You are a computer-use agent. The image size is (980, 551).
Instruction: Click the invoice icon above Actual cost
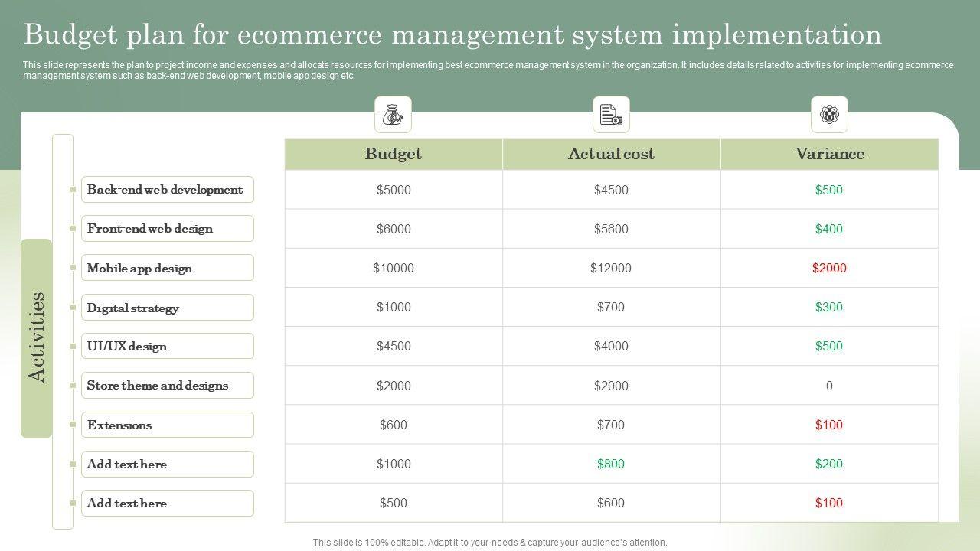pos(611,115)
